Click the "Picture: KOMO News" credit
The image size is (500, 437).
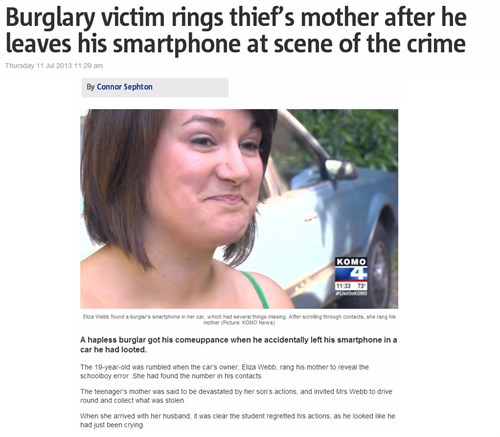coord(247,323)
